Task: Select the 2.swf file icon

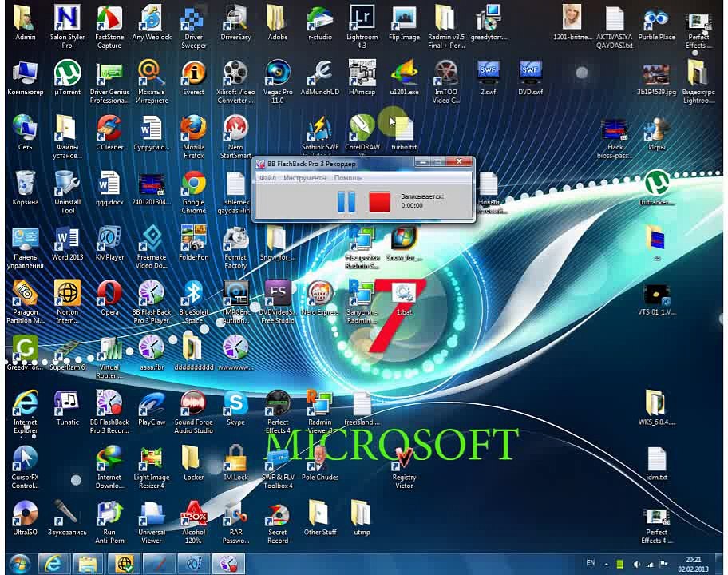Action: tap(488, 77)
